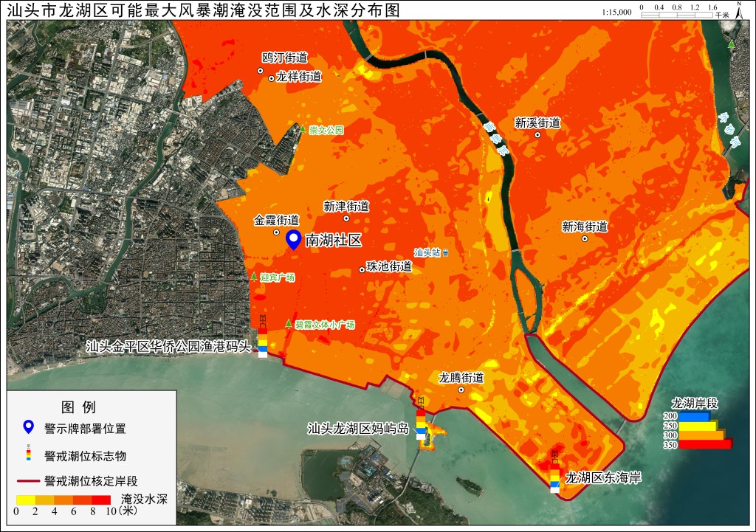Screen dimensions: 756x532
Task: Select the 警示牌部署位置 legend text
Action: 85,429
